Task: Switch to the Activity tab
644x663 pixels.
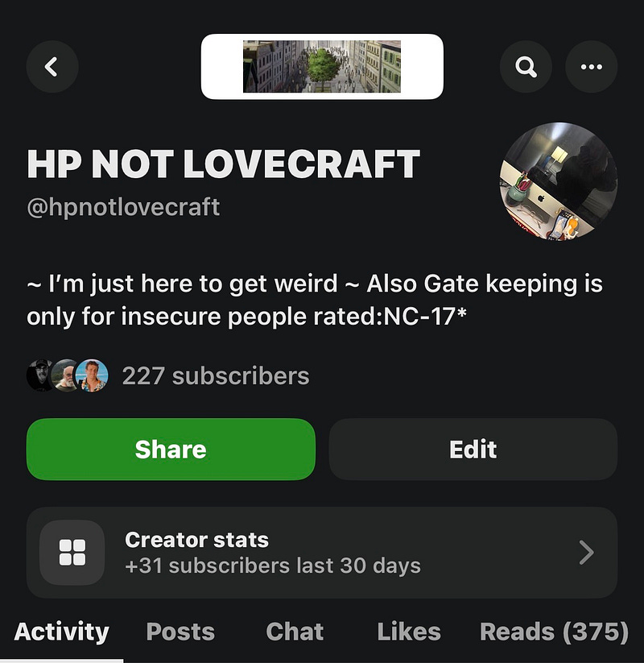Action: coord(62,632)
